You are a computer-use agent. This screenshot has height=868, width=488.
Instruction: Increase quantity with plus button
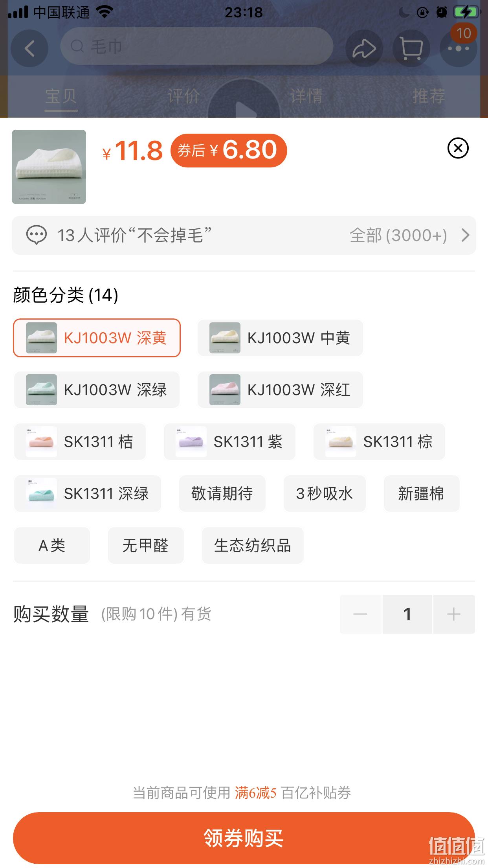[454, 614]
